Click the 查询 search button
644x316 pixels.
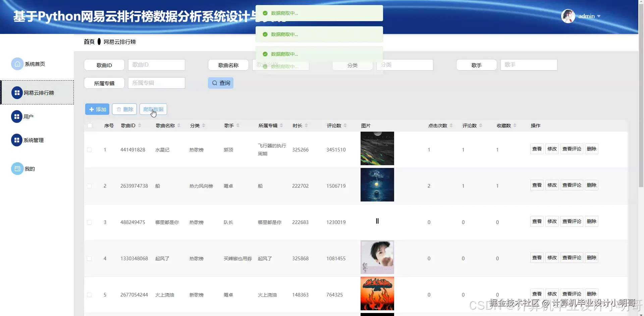pyautogui.click(x=221, y=83)
